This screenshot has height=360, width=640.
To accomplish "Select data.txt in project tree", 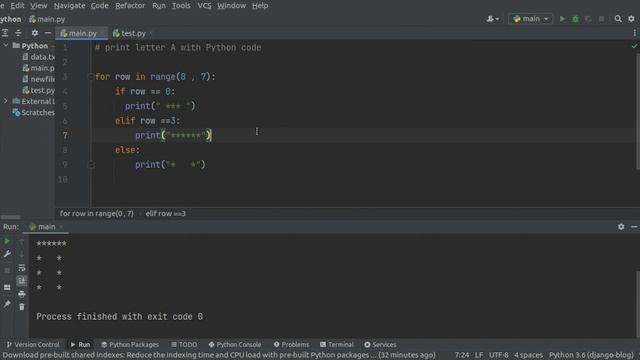I will pyautogui.click(x=38, y=57).
